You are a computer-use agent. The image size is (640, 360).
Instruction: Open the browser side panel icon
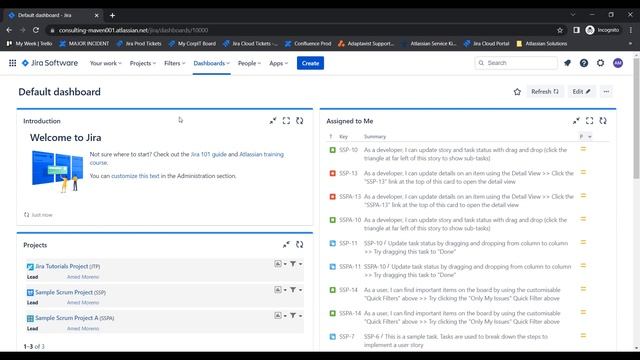576,30
